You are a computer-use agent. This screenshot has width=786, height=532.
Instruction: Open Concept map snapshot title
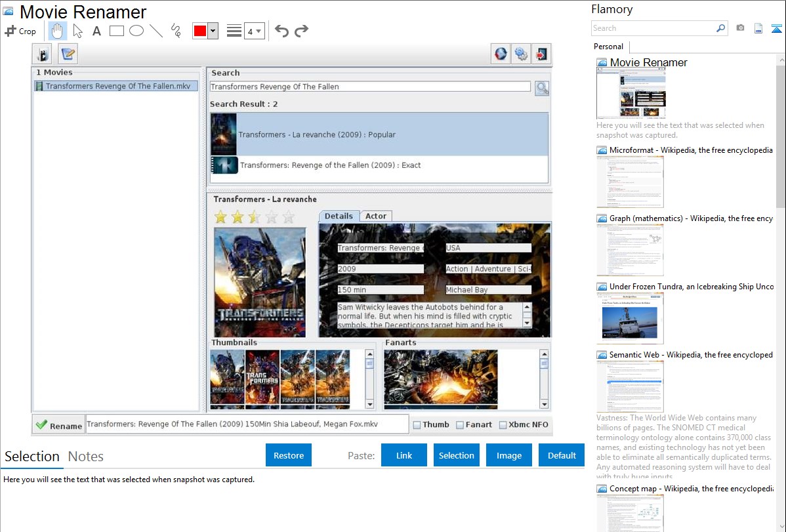click(x=691, y=488)
